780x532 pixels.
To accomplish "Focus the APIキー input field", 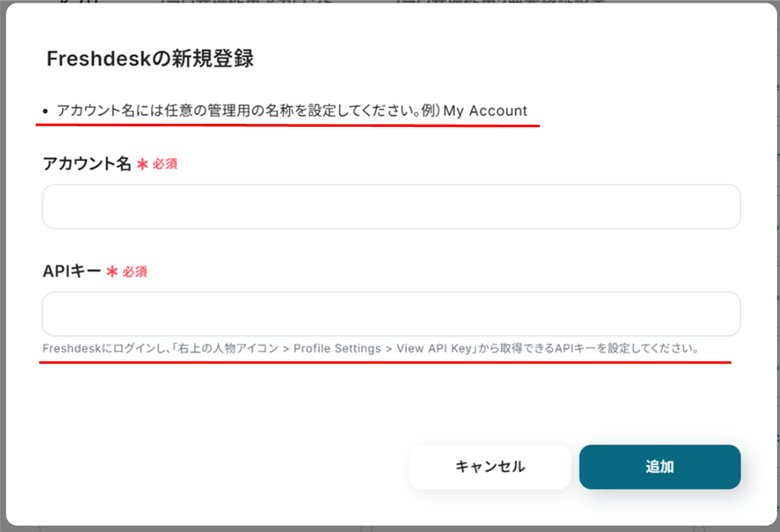I will pyautogui.click(x=391, y=314).
